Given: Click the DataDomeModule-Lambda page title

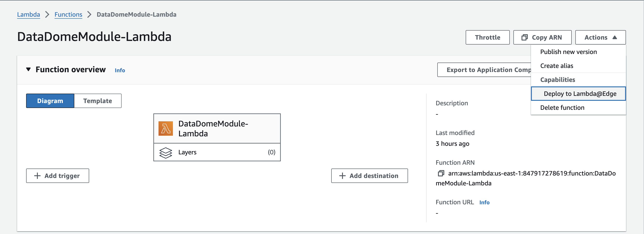Looking at the screenshot, I should [x=94, y=37].
